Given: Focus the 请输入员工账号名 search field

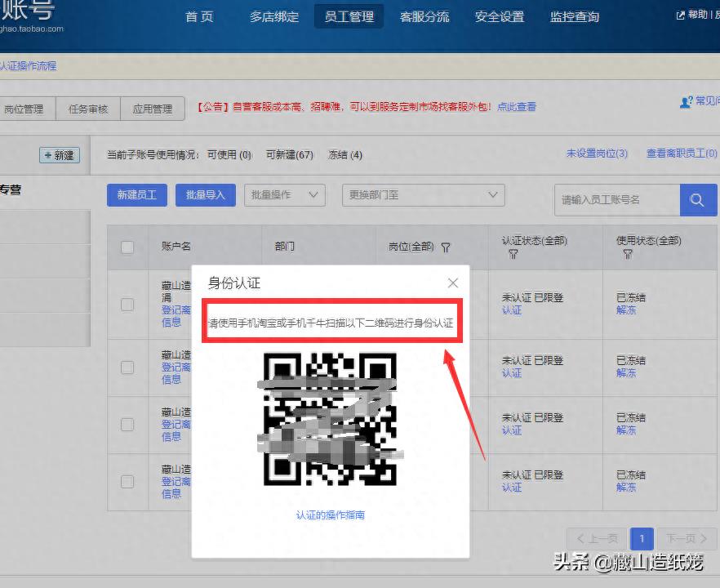Looking at the screenshot, I should [x=617, y=200].
